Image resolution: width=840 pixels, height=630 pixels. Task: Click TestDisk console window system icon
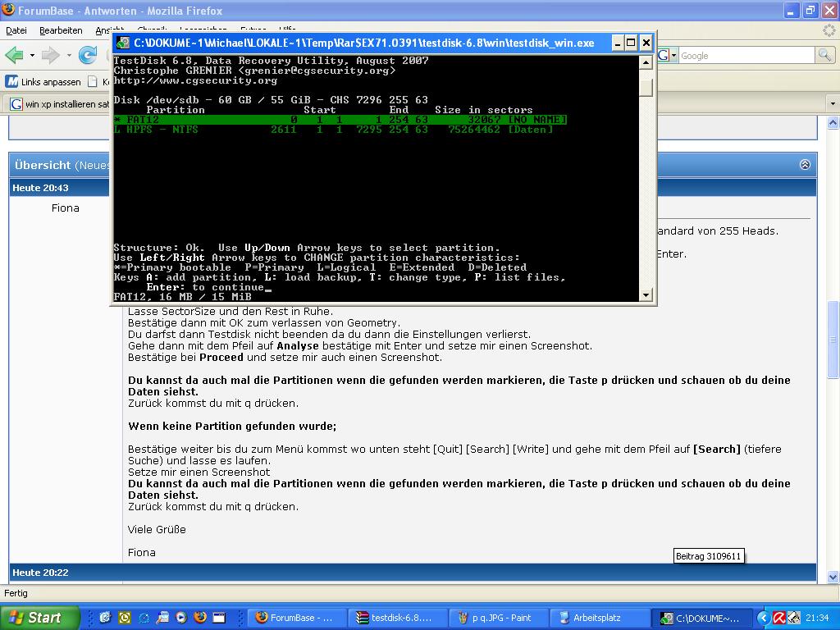pyautogui.click(x=123, y=43)
